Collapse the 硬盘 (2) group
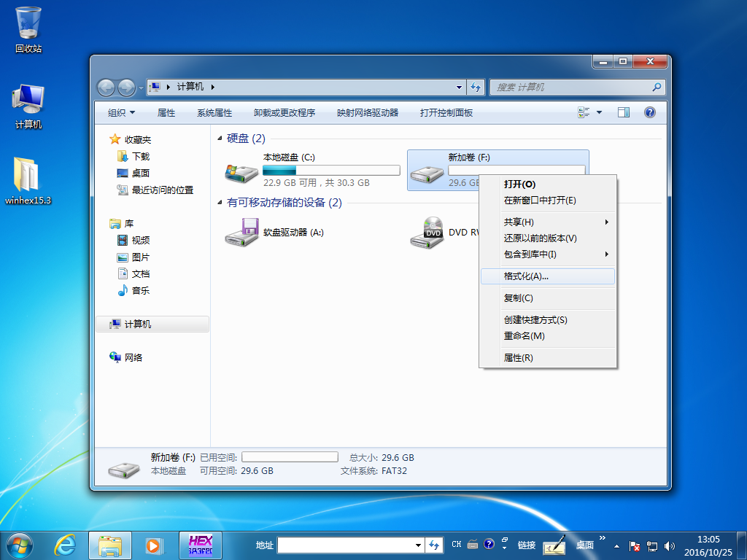This screenshot has width=747, height=560. (x=220, y=138)
